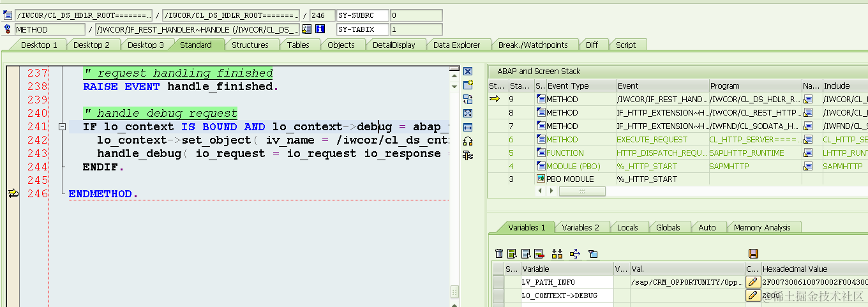Click the funnel icon in the variables toolbar

point(593,254)
